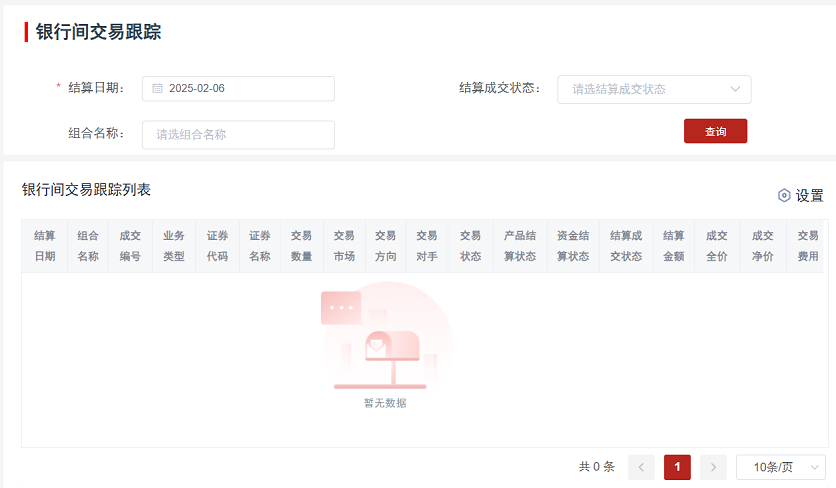Go to previous page arrow
This screenshot has height=488, width=836.
[x=641, y=467]
